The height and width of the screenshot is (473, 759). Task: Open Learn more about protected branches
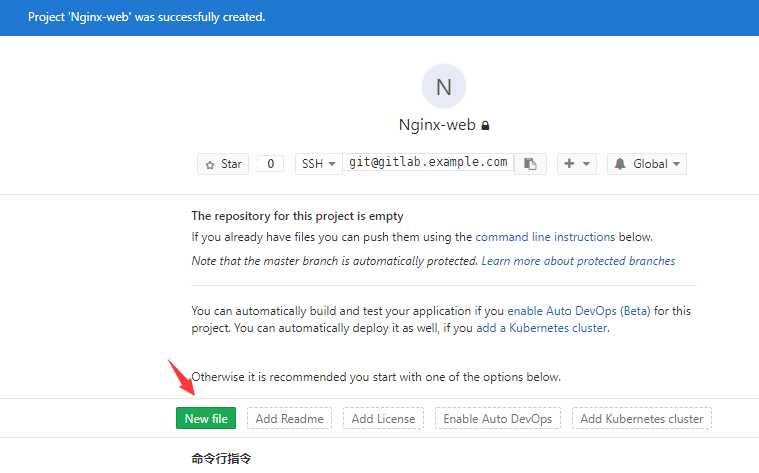(578, 261)
